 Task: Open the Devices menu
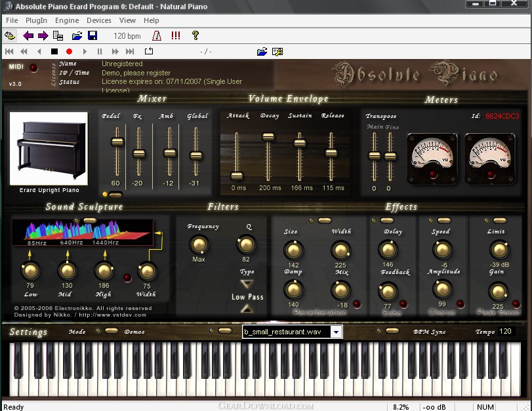point(99,20)
